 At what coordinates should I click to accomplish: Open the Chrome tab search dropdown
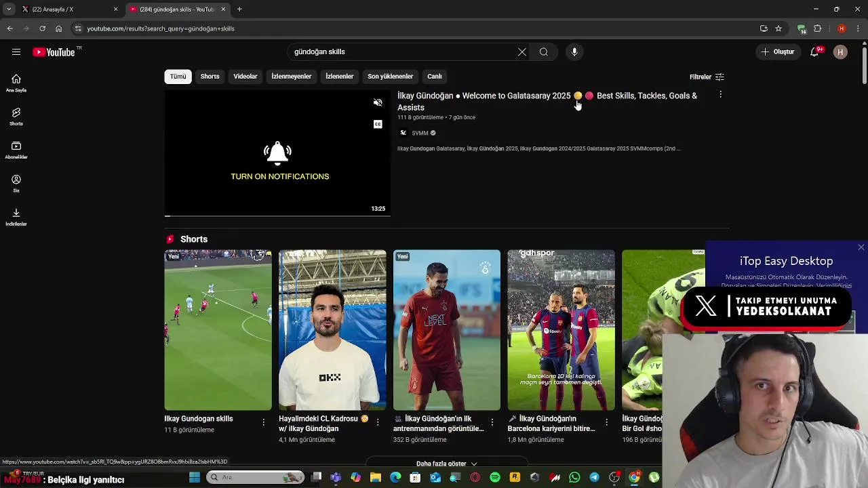coord(8,9)
